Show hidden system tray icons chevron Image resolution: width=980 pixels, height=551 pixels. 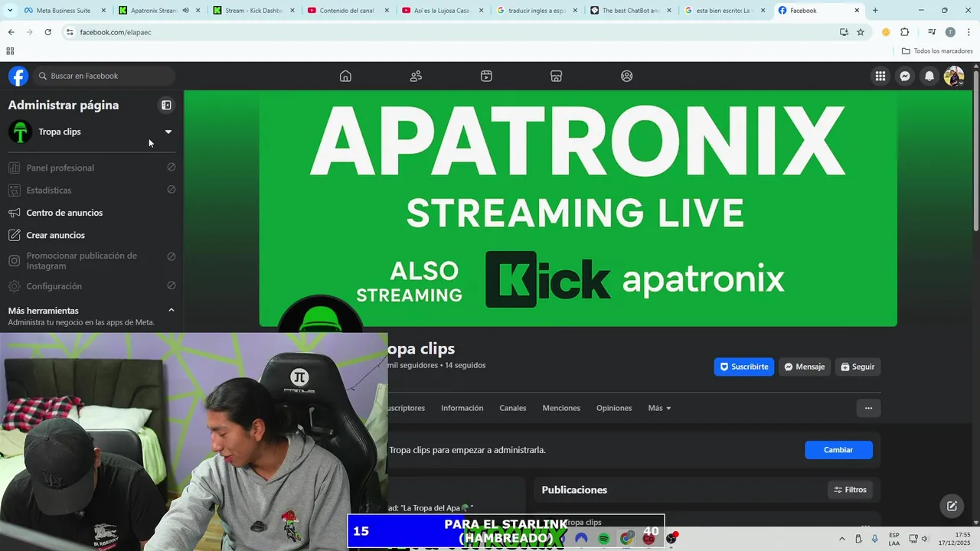coord(842,539)
